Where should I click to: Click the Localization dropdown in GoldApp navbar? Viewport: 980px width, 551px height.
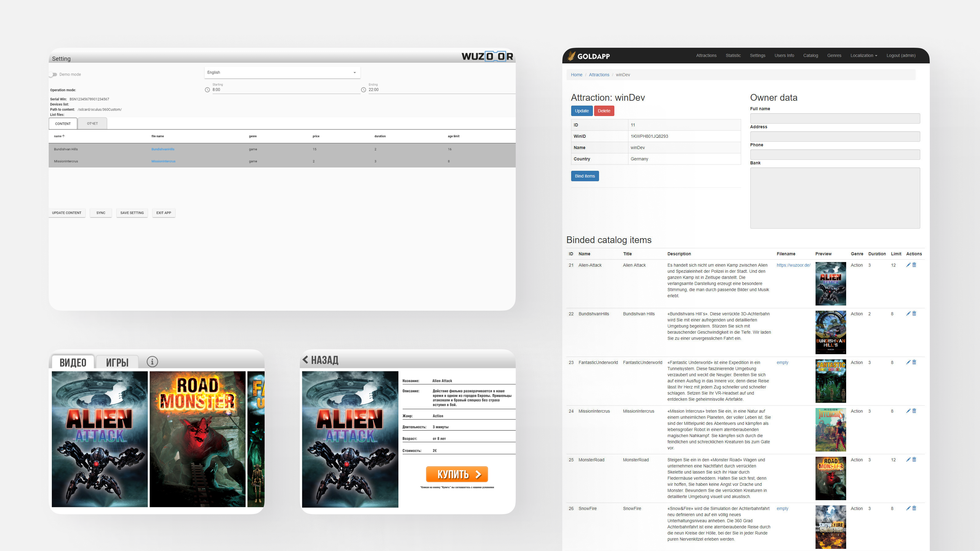(x=864, y=55)
